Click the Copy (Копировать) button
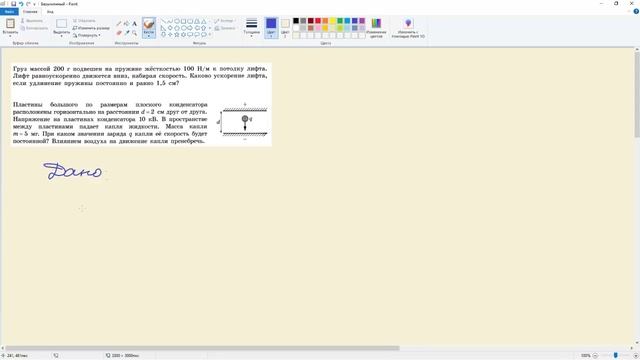640x360 pixels. tap(34, 28)
